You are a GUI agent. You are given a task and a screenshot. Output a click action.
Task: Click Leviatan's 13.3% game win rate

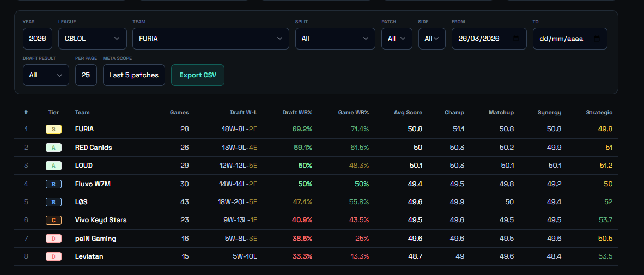point(360,256)
